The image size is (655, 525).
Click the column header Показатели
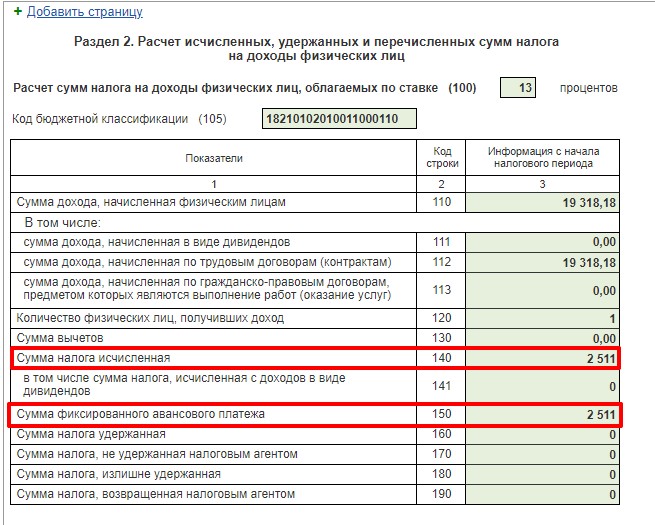[214, 158]
